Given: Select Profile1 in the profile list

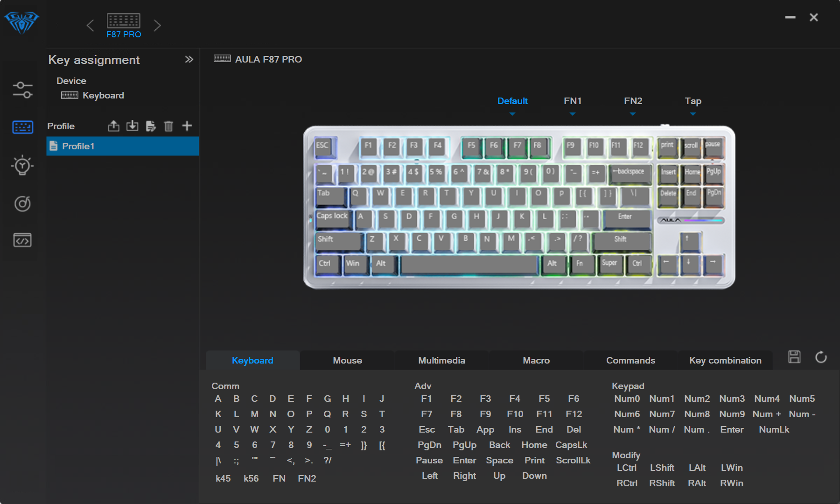Looking at the screenshot, I should tap(123, 146).
